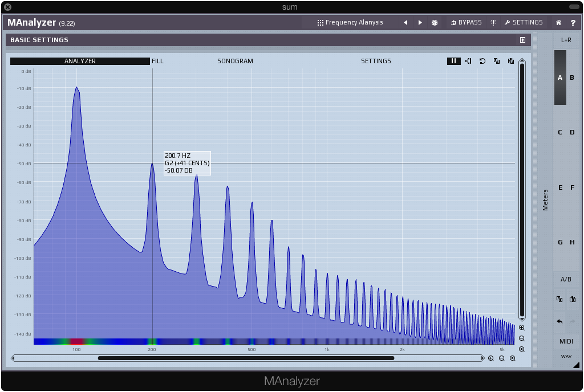584x392 pixels.
Task: Open the MIDI settings button
Action: point(566,341)
